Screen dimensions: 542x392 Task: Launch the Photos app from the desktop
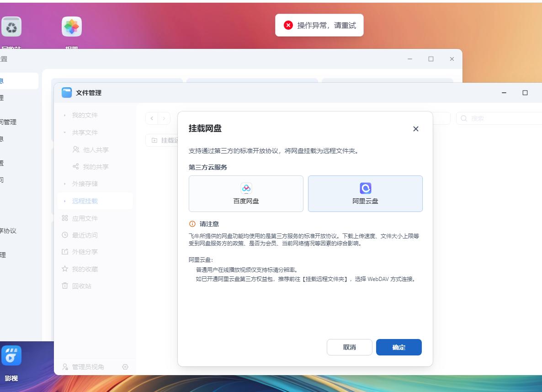(x=72, y=26)
